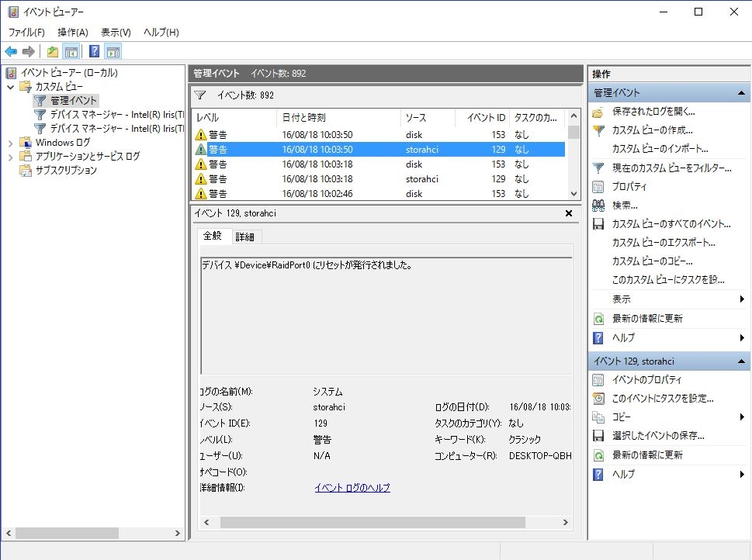Image resolution: width=752 pixels, height=560 pixels.
Task: Click the console tree scroll-left arrow
Action: tap(9, 533)
